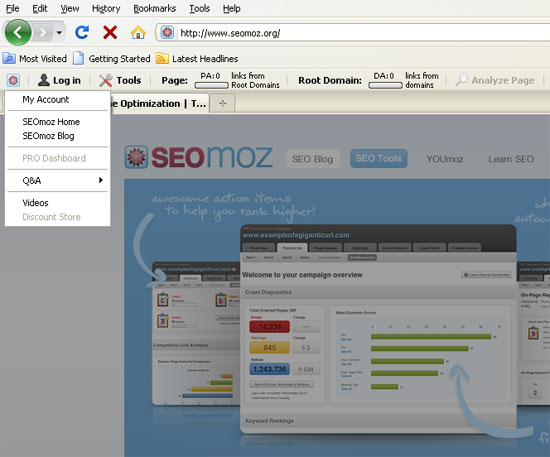The height and width of the screenshot is (457, 550).
Task: Click the campaign overview dashboard thumbnail
Action: click(x=378, y=329)
